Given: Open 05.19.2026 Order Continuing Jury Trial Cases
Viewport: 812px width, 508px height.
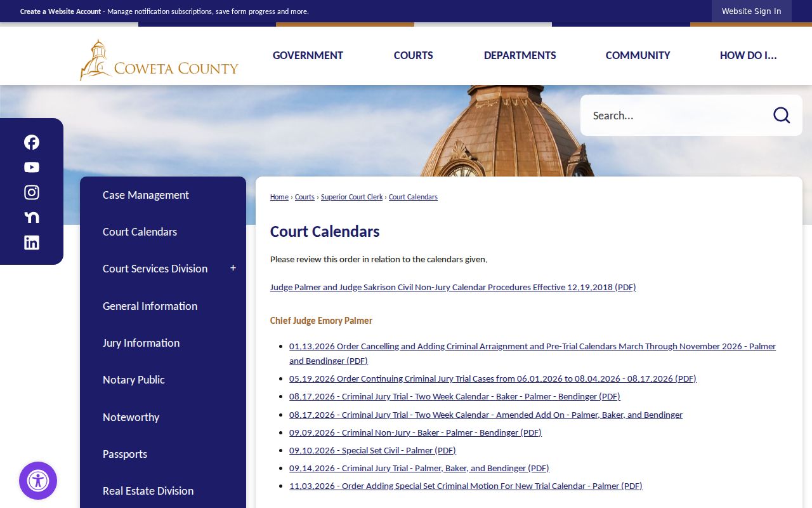Looking at the screenshot, I should (493, 378).
